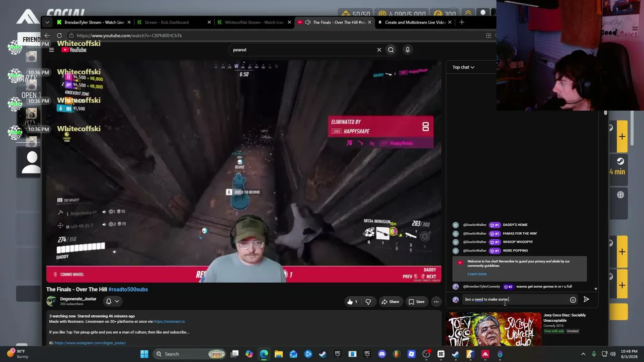Open the page tools icon in the address bar
644x362 pixels.
(x=488, y=36)
